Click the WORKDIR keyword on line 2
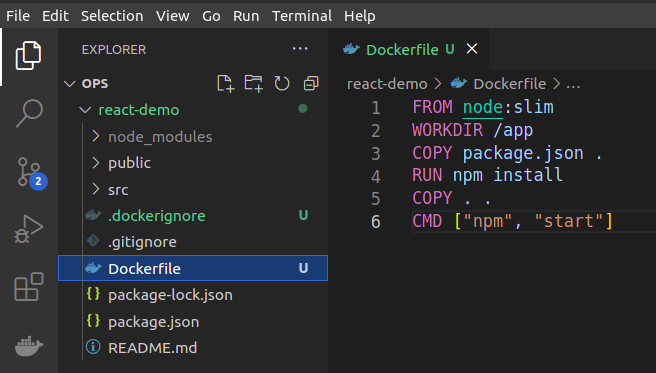Image resolution: width=656 pixels, height=373 pixels. 447,130
